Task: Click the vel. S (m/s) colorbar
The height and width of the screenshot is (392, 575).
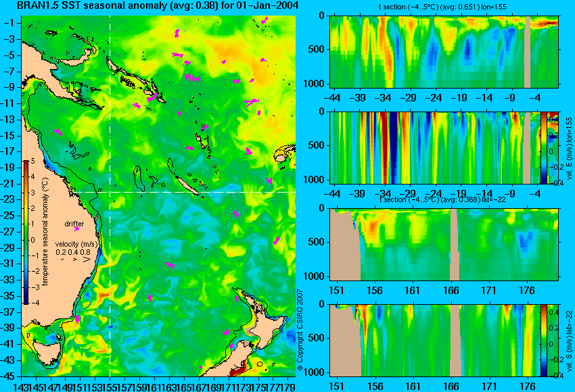Action: pos(544,341)
